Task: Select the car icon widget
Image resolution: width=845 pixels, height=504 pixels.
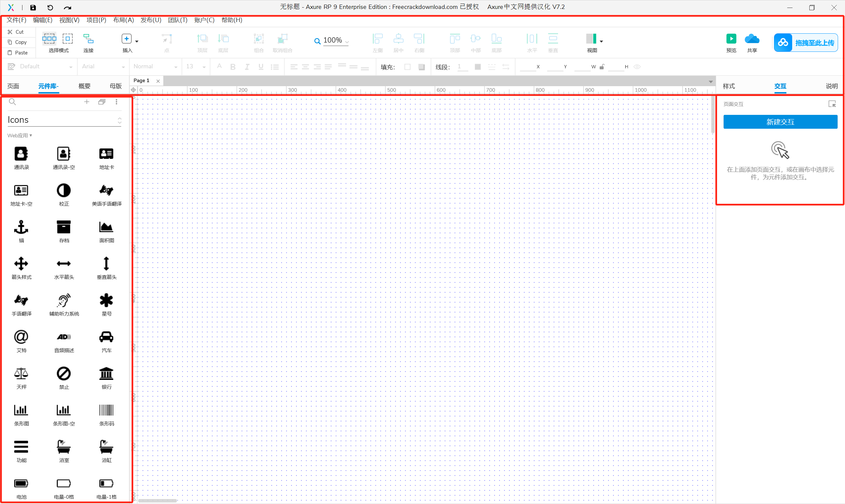Action: coord(106,337)
